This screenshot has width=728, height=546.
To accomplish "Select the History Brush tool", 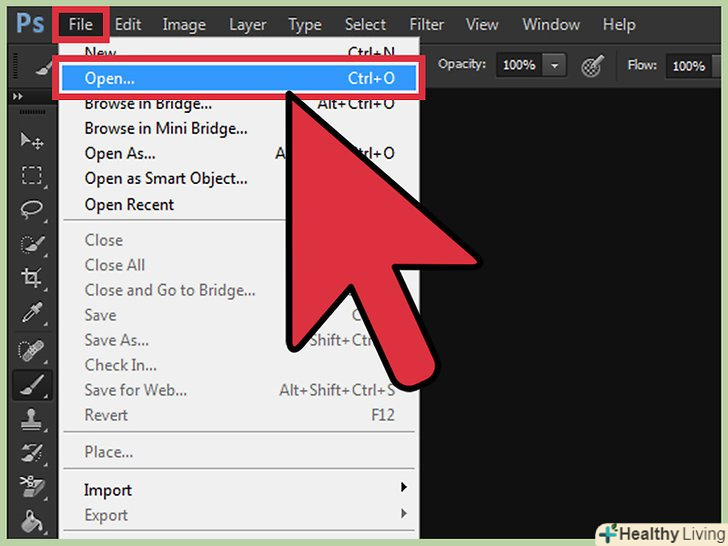I will tap(32, 453).
